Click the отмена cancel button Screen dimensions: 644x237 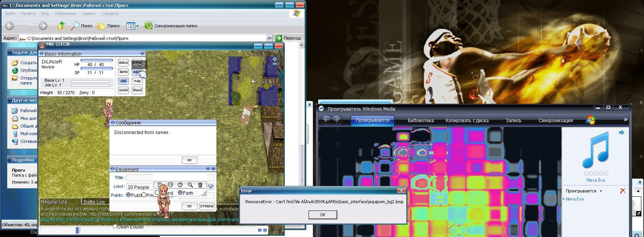point(207,206)
